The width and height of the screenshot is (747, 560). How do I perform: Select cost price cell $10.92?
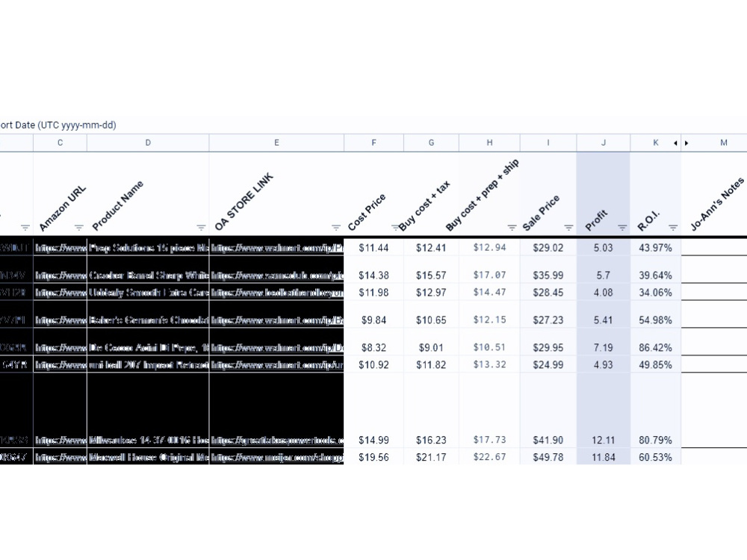tap(373, 364)
